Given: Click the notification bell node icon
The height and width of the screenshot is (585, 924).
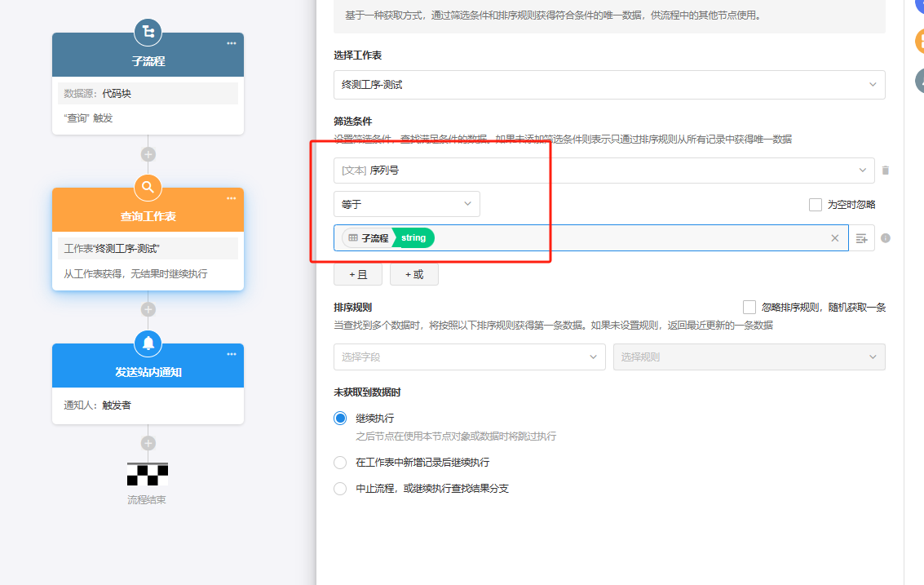Looking at the screenshot, I should point(148,343).
